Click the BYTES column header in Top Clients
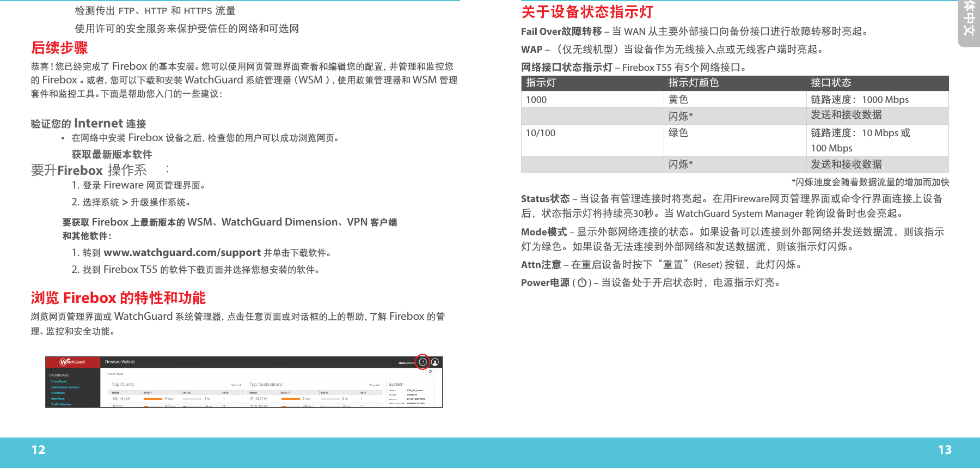The height and width of the screenshot is (468, 980). coord(187,392)
